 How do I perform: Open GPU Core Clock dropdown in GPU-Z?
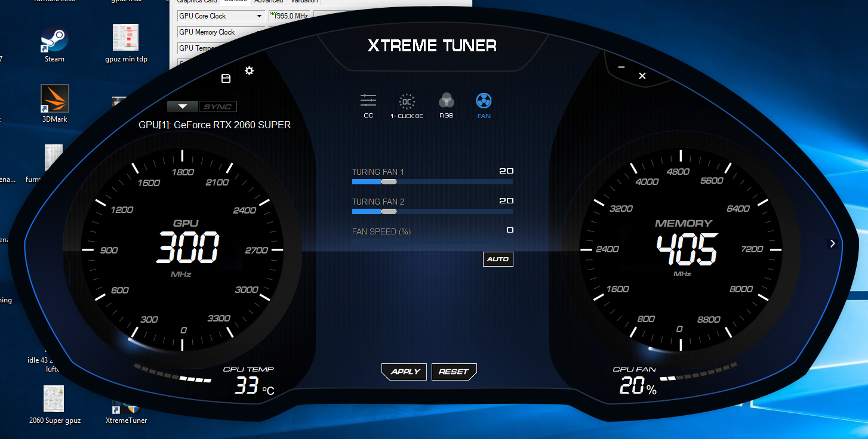pyautogui.click(x=221, y=16)
